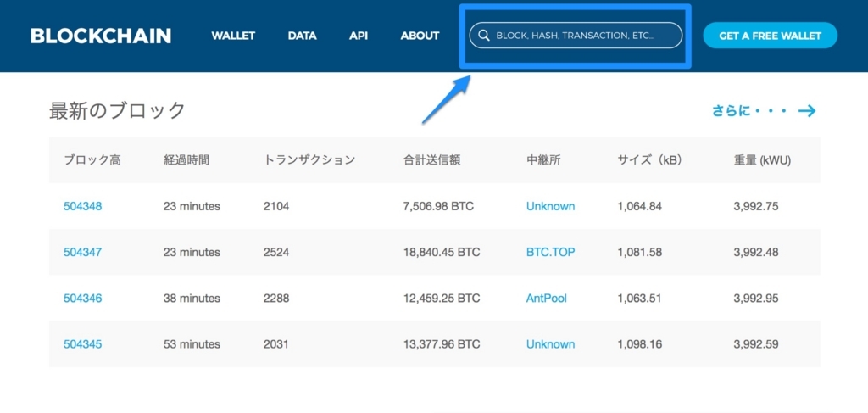Select transaction count 2031
The height and width of the screenshot is (413, 868).
[276, 344]
